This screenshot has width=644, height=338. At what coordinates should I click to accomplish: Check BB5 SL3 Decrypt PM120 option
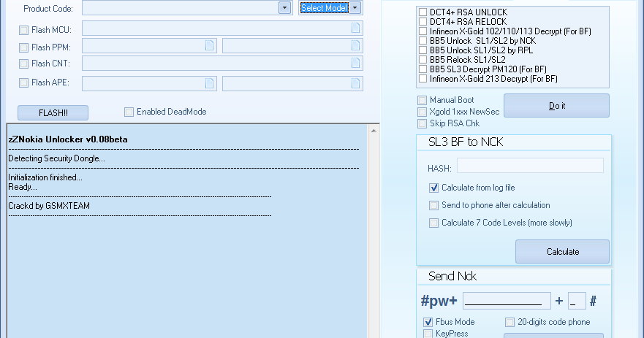click(x=423, y=69)
